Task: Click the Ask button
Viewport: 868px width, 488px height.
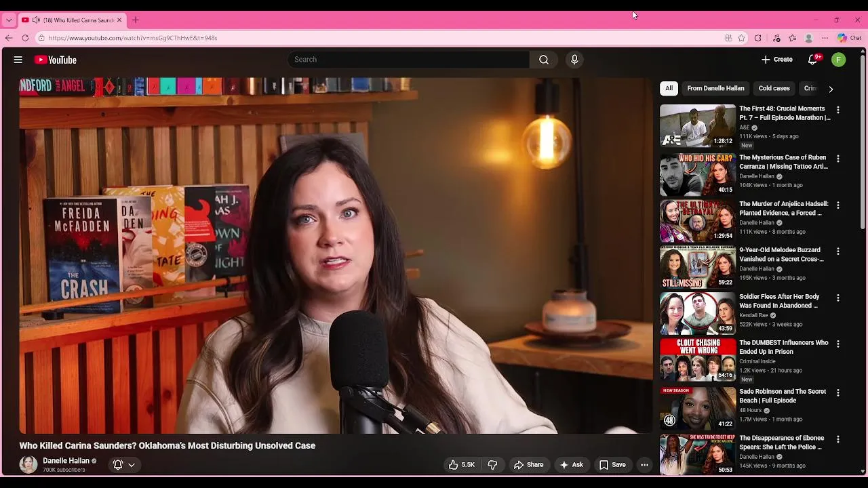Action: [571, 465]
